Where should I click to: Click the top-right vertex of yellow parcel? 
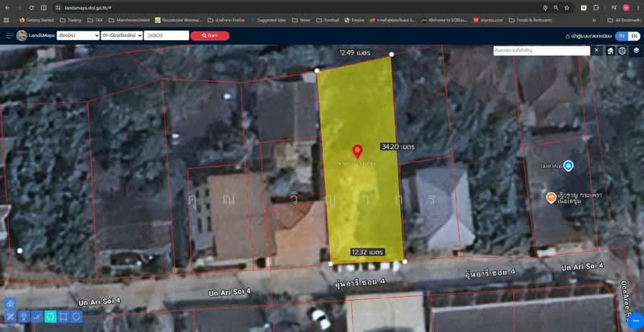click(391, 54)
